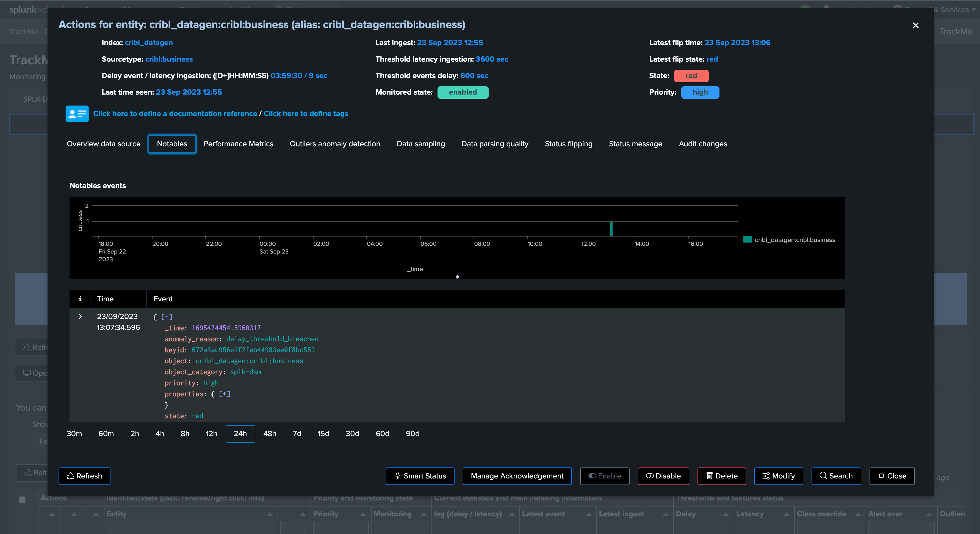The height and width of the screenshot is (534, 980).
Task: Click the Disable monitoring toggle button
Action: (x=663, y=476)
